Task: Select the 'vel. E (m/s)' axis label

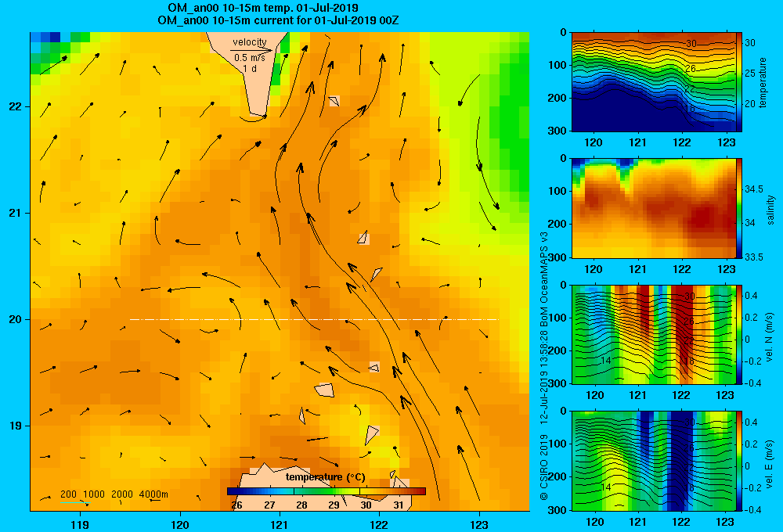Action: click(x=770, y=463)
